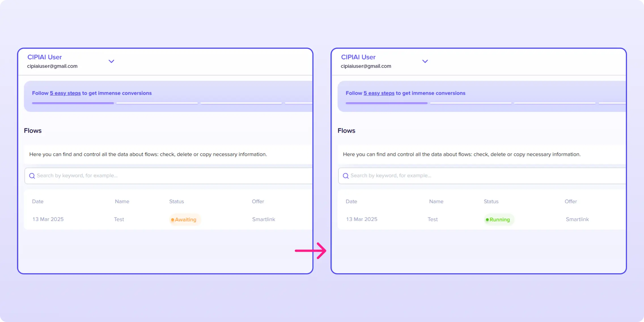
Task: Click the Name column header in the left panel
Action: (122, 202)
